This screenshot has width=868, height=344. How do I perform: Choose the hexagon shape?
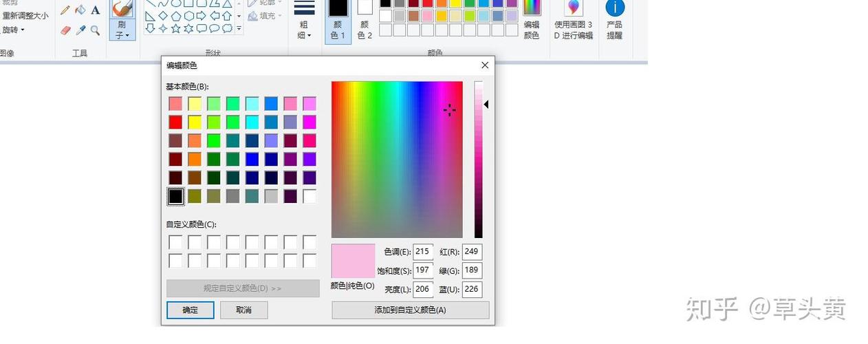tap(188, 16)
